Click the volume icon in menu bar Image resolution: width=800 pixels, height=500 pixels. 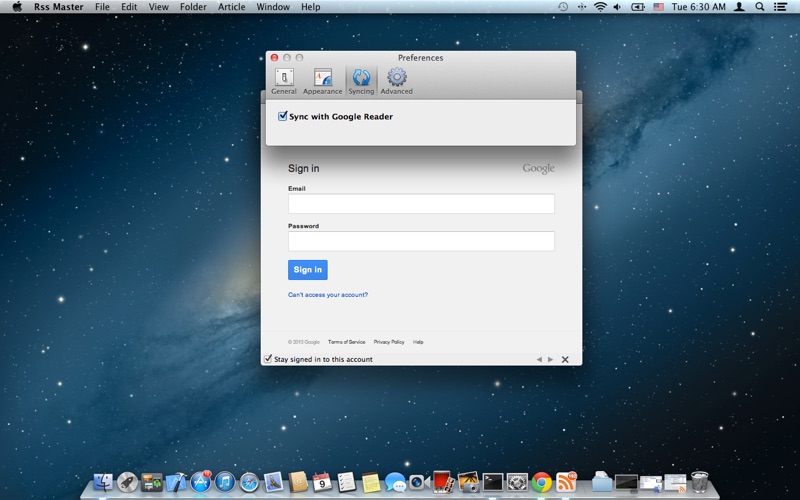coord(617,7)
